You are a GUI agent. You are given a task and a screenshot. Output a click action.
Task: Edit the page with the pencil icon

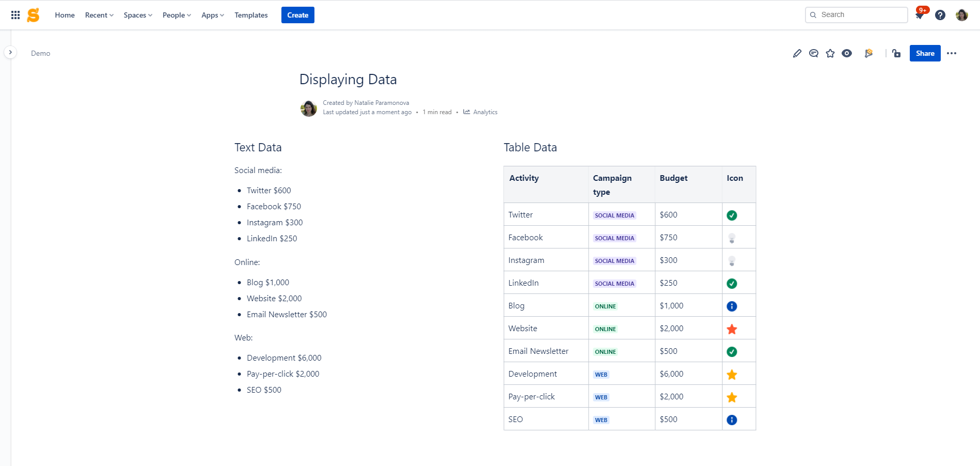(x=797, y=53)
